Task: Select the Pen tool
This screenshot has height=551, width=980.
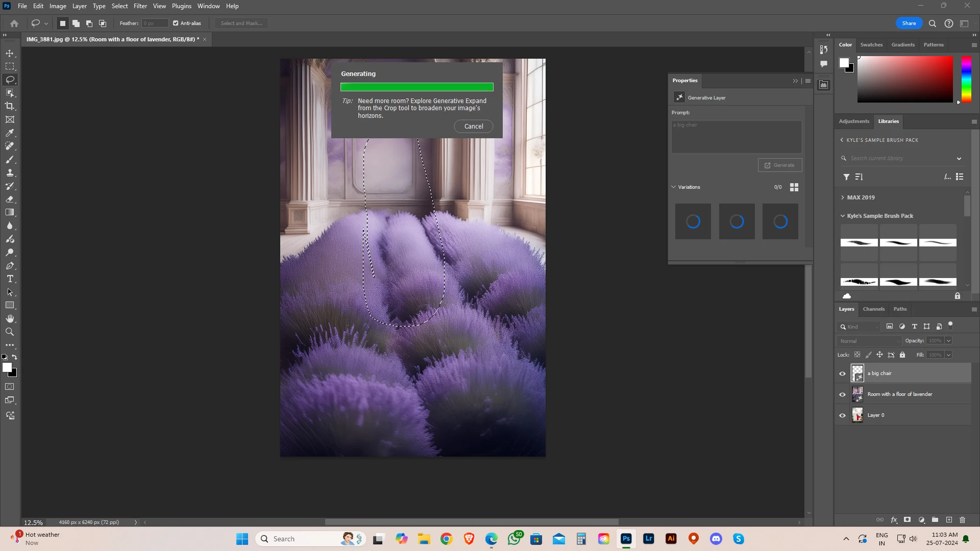Action: tap(10, 266)
